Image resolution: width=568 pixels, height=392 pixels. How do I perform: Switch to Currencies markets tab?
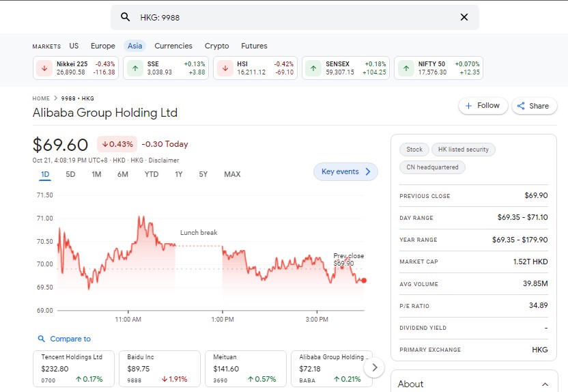click(x=173, y=46)
